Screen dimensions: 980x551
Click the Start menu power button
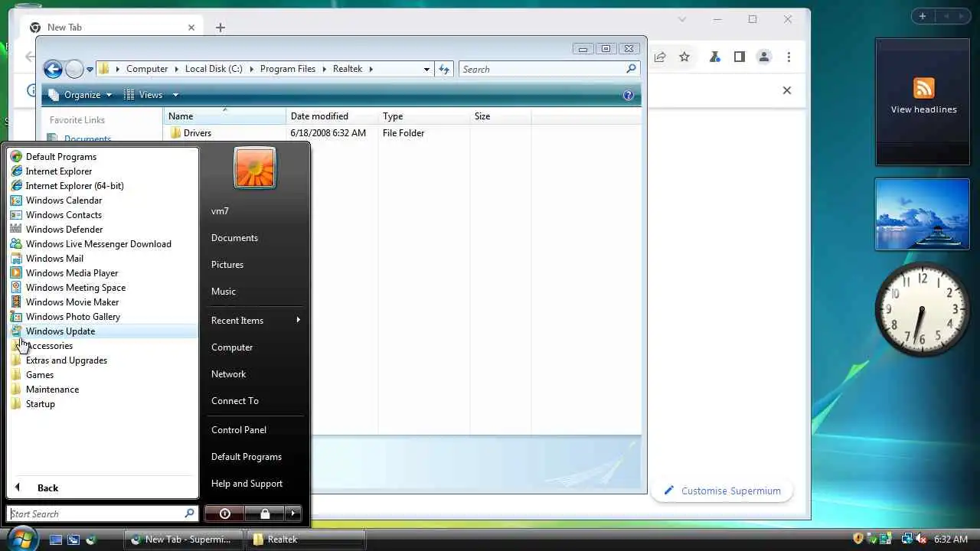pos(224,514)
